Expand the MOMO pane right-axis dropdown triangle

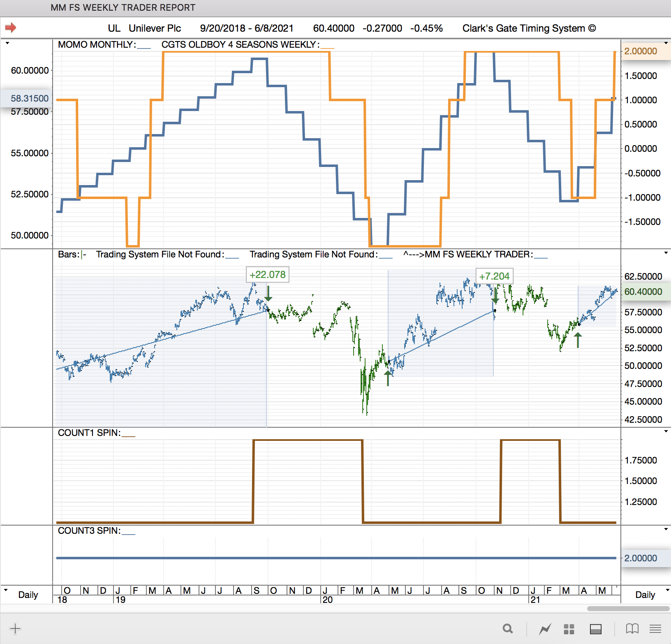tap(666, 43)
